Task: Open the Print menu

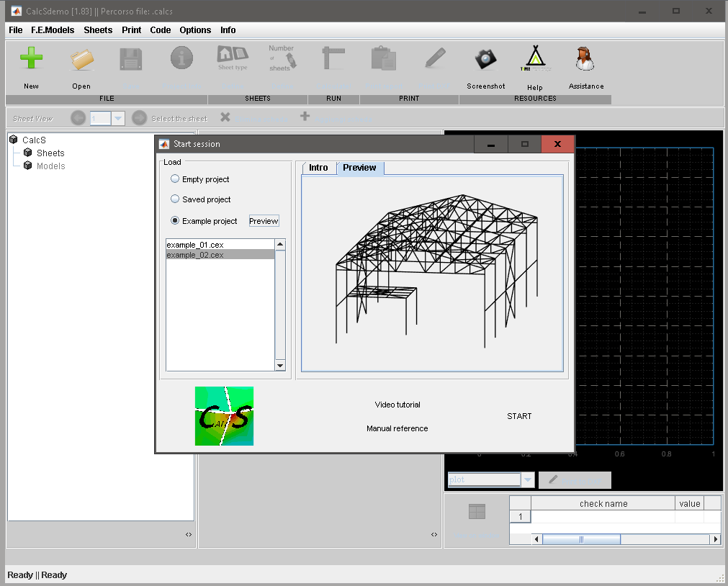Action: tap(131, 30)
